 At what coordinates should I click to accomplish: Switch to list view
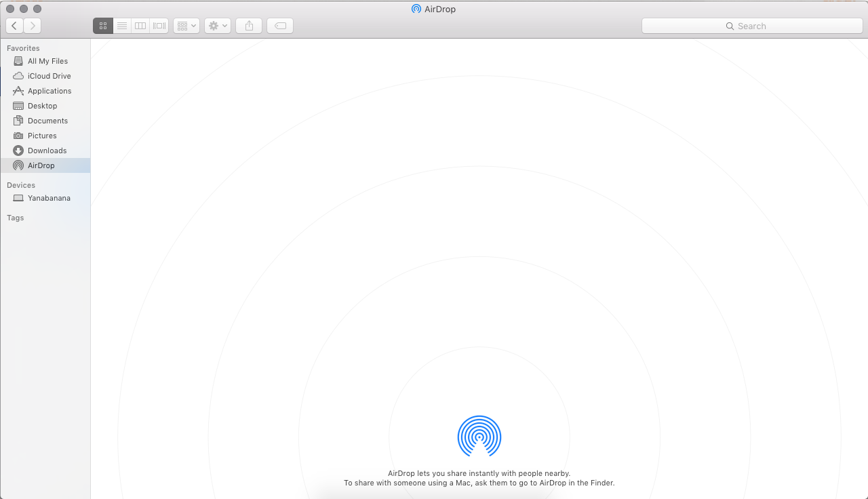tap(122, 26)
